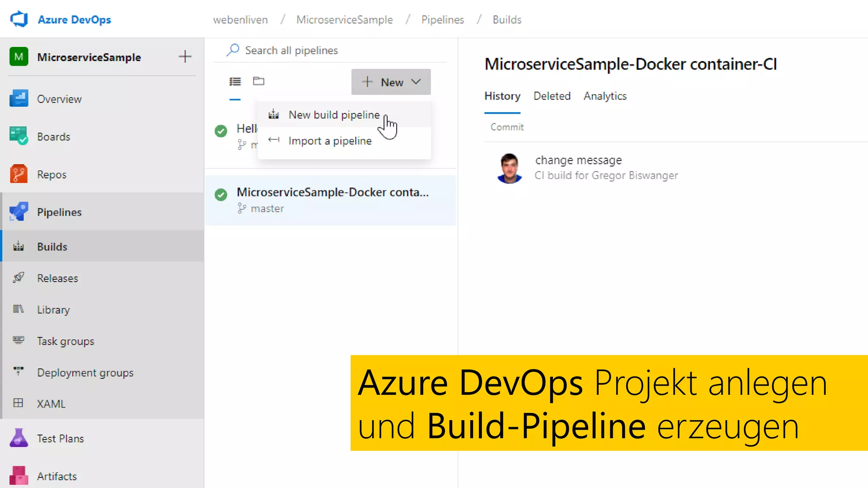Switch to pipelines folder view icon
Viewport: 868px width, 488px height.
point(259,81)
